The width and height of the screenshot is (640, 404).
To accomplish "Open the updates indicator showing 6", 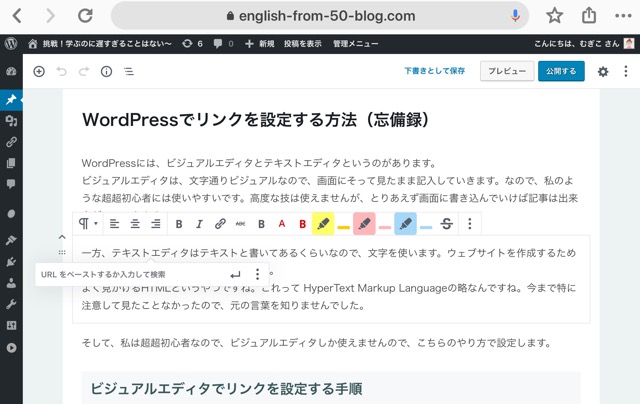I will 192,44.
